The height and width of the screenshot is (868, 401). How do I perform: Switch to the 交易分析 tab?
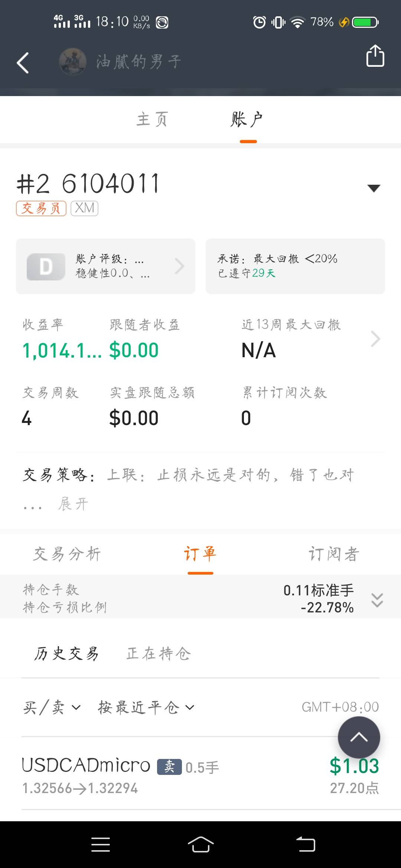67,554
